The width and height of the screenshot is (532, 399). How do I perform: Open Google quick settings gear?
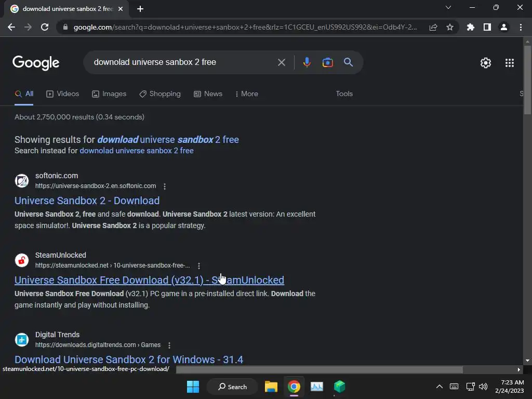[486, 63]
